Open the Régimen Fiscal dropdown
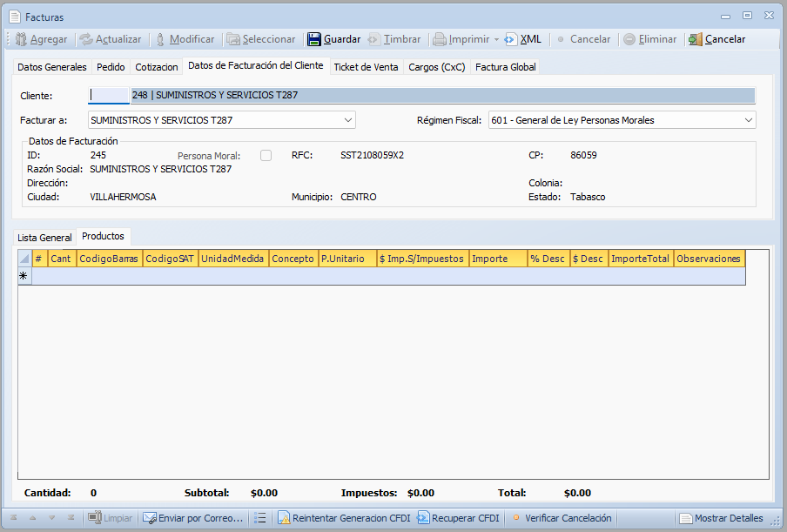The image size is (787, 532). (x=748, y=120)
